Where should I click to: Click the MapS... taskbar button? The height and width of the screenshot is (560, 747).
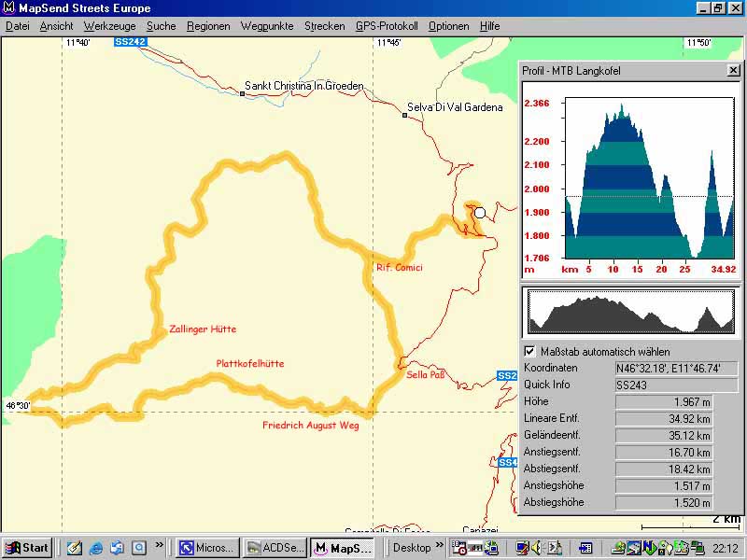[342, 548]
